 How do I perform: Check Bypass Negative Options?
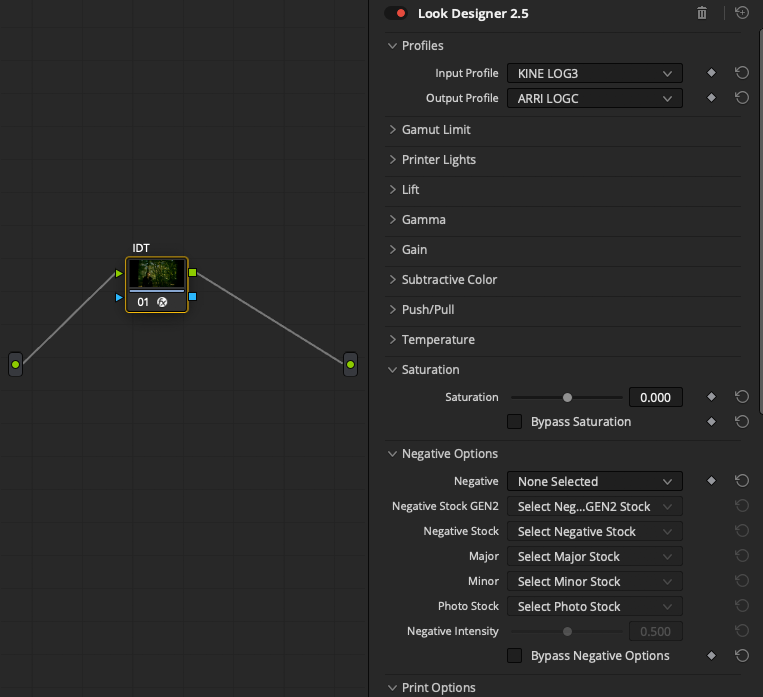tap(514, 656)
